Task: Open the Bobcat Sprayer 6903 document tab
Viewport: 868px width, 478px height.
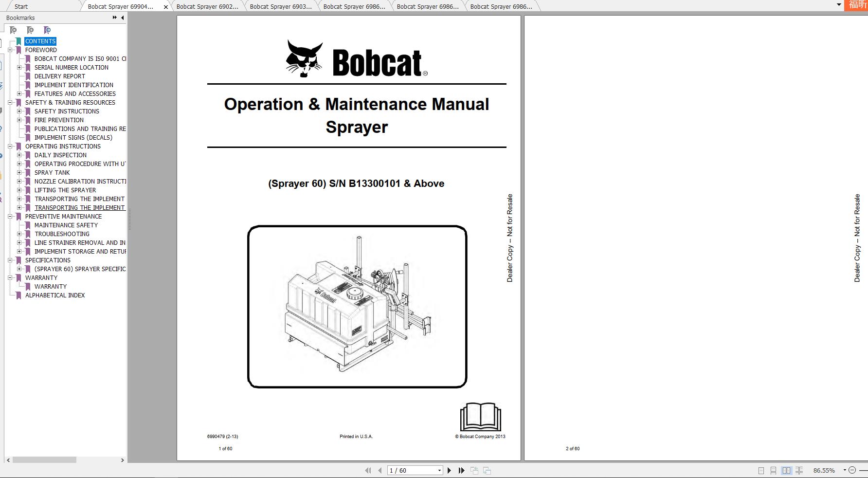Action: [281, 6]
